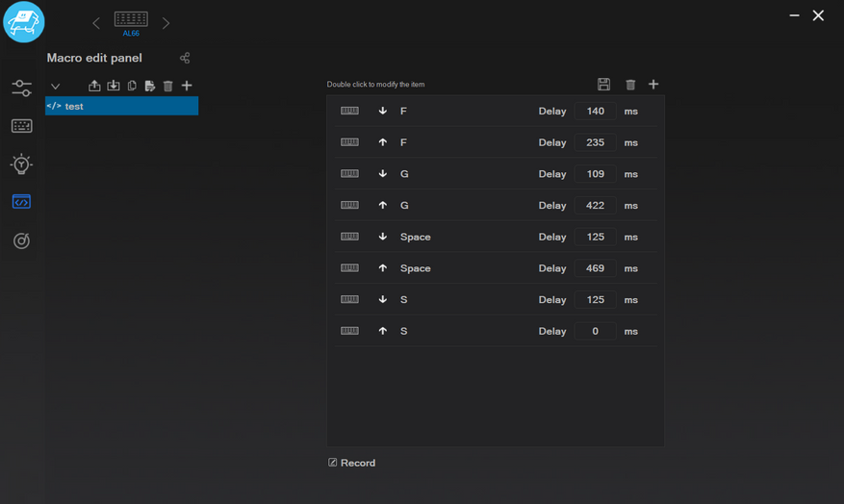The height and width of the screenshot is (504, 844).
Task: Open the macro code sidebar icon
Action: (x=21, y=202)
